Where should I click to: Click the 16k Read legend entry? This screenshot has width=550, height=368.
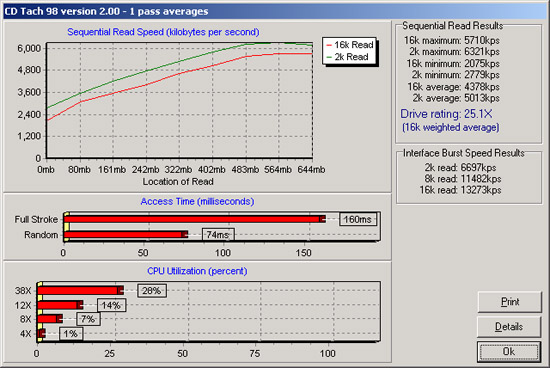(x=350, y=45)
